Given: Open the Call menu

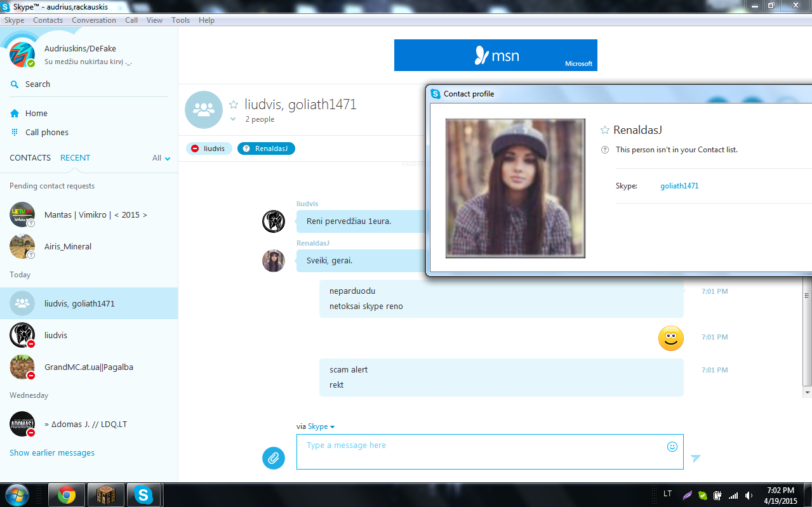Looking at the screenshot, I should (x=131, y=20).
